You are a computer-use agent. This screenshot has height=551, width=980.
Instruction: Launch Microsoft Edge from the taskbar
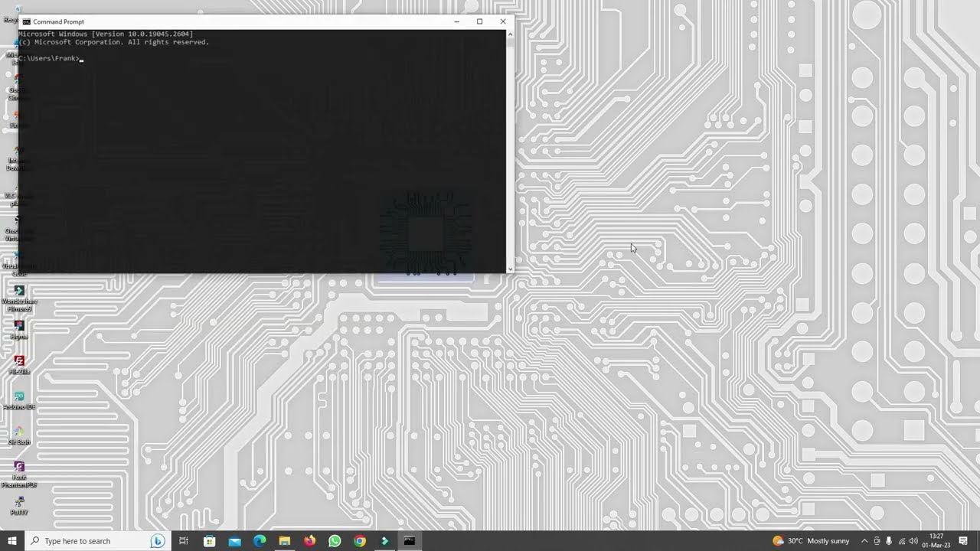(x=260, y=541)
